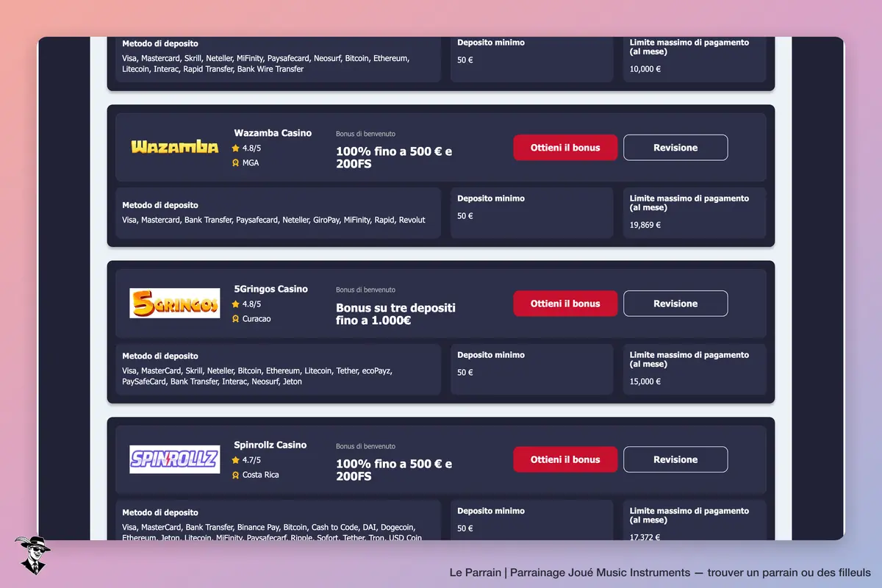Click the 15,000 € payout limit value
Screen dimensions: 882x588
pos(645,381)
